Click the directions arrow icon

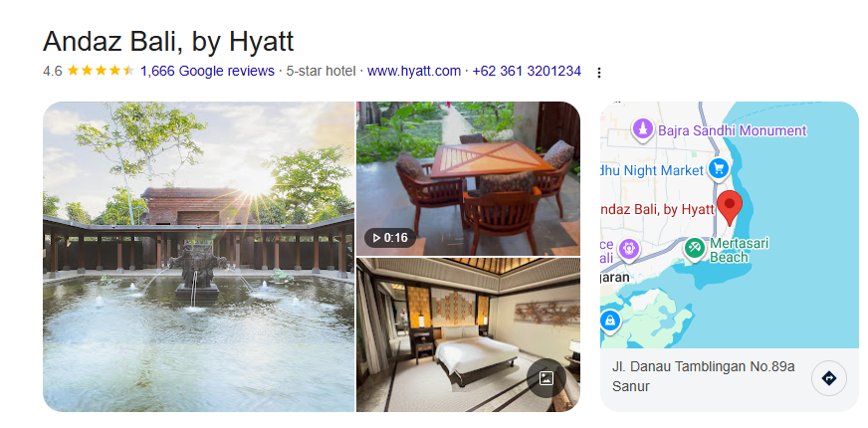pyautogui.click(x=829, y=378)
